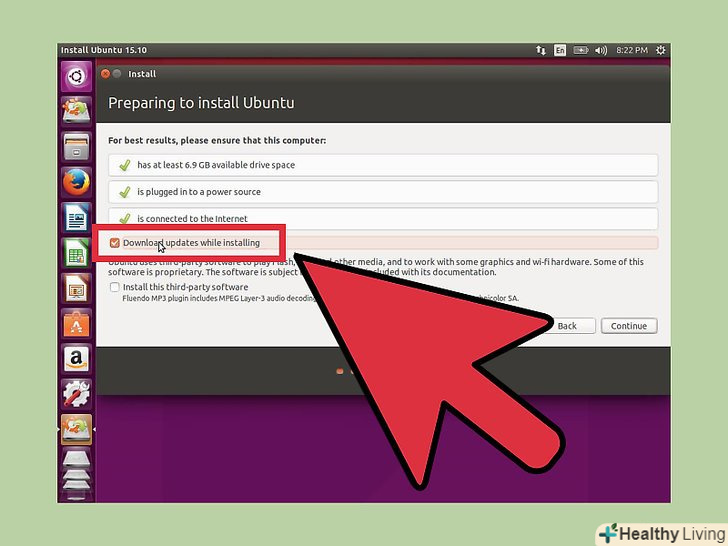
Task: Open the Amazon launcher icon
Action: [76, 358]
